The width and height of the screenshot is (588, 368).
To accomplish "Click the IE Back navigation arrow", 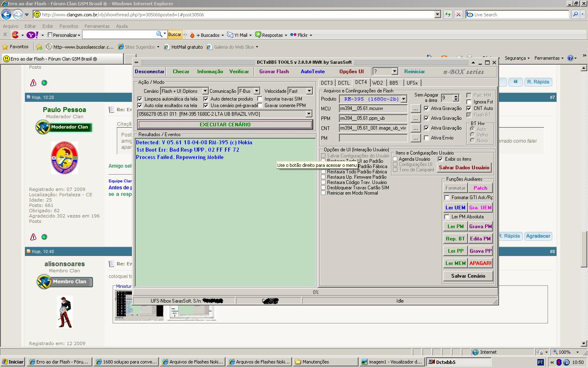I will click(6, 15).
